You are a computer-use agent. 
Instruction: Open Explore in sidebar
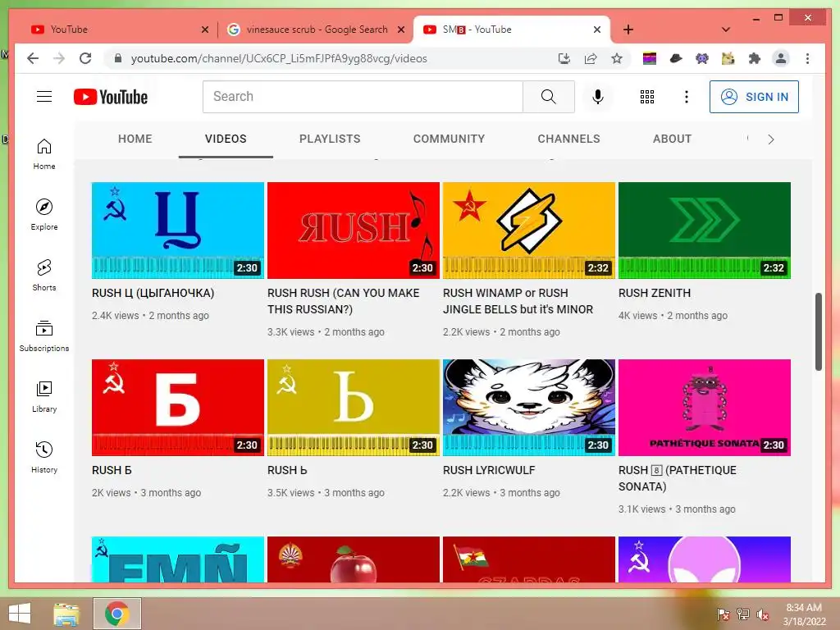(44, 215)
